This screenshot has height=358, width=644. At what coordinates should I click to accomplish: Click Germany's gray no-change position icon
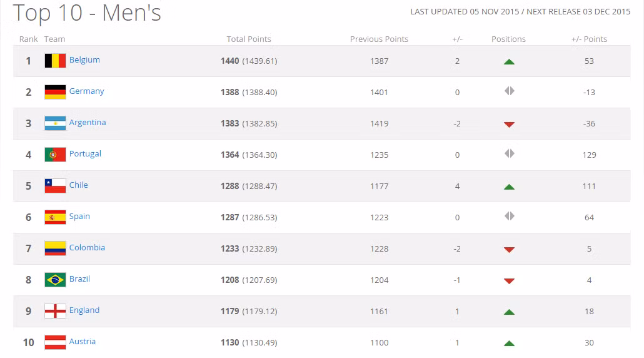510,91
